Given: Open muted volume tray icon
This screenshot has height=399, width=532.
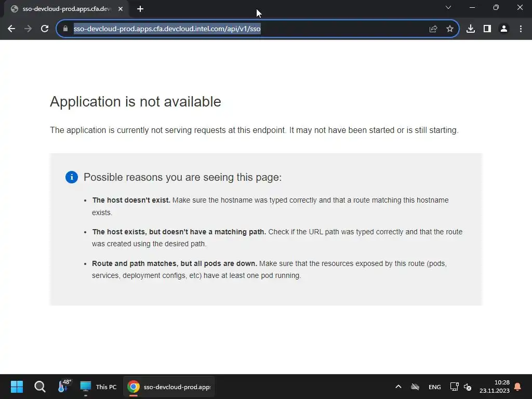Looking at the screenshot, I should (x=468, y=387).
